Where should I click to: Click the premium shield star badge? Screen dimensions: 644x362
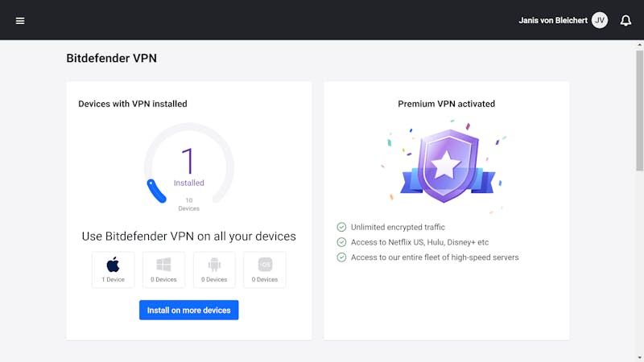click(x=447, y=166)
